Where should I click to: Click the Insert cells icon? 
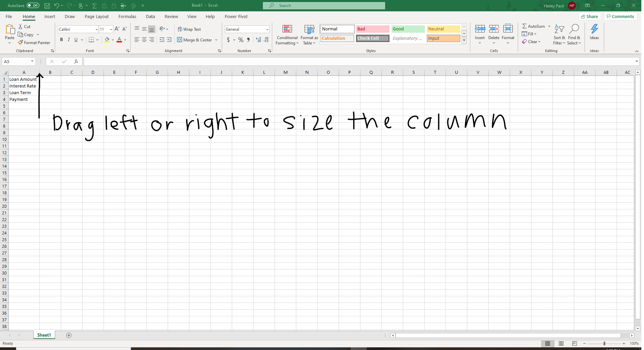coord(480,29)
